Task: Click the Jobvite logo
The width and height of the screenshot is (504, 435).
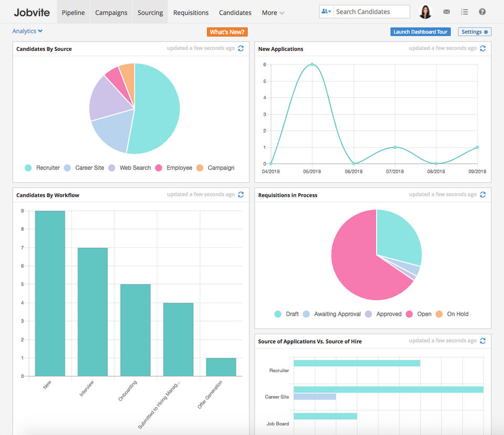Action: coord(32,13)
